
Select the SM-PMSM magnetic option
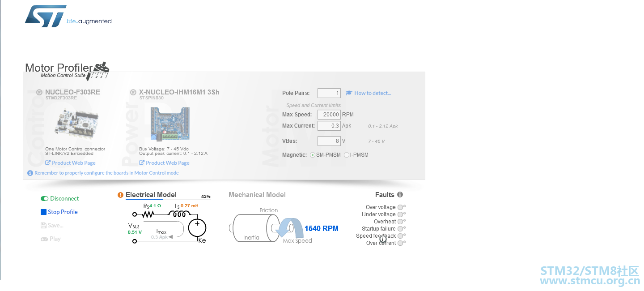(313, 155)
